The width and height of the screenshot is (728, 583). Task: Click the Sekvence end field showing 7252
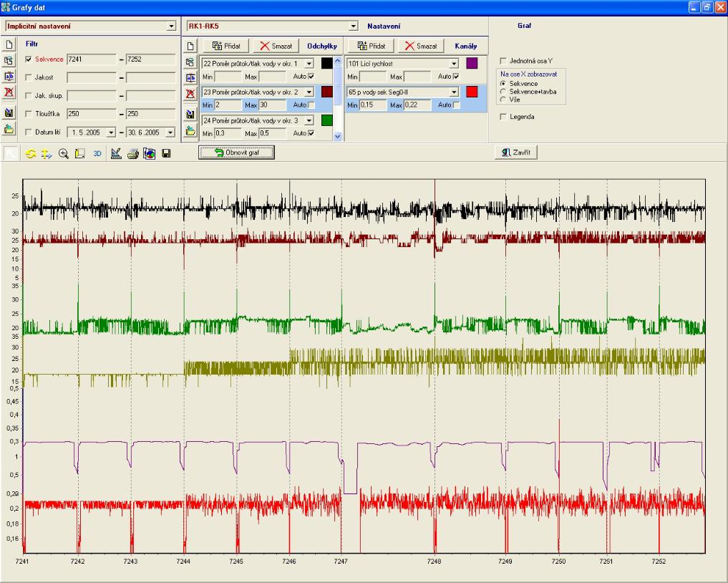[x=151, y=59]
